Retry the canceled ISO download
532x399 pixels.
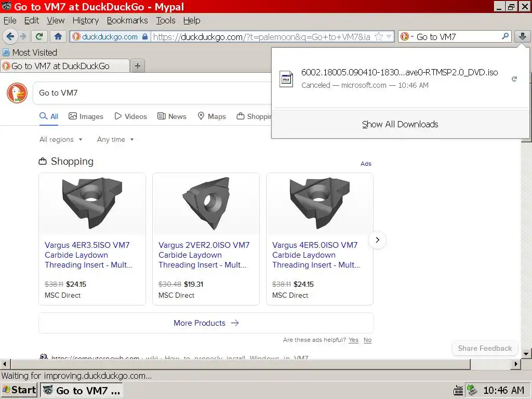point(514,79)
